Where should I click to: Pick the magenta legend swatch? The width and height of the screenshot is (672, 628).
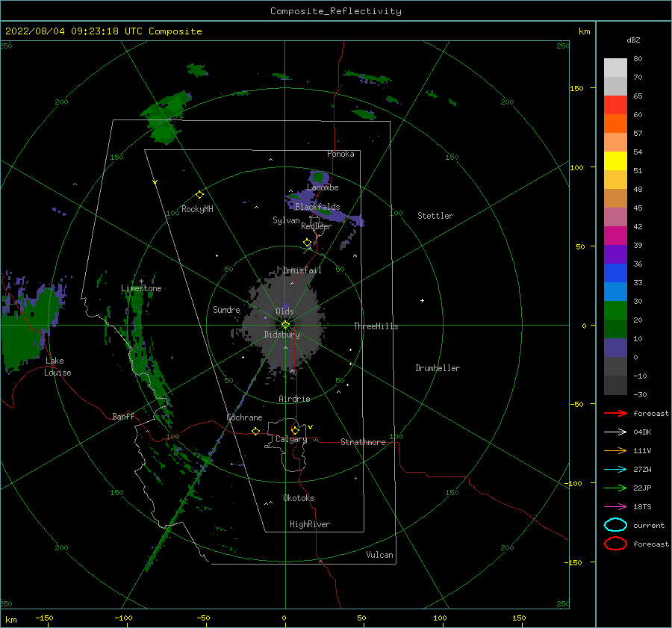click(x=615, y=235)
